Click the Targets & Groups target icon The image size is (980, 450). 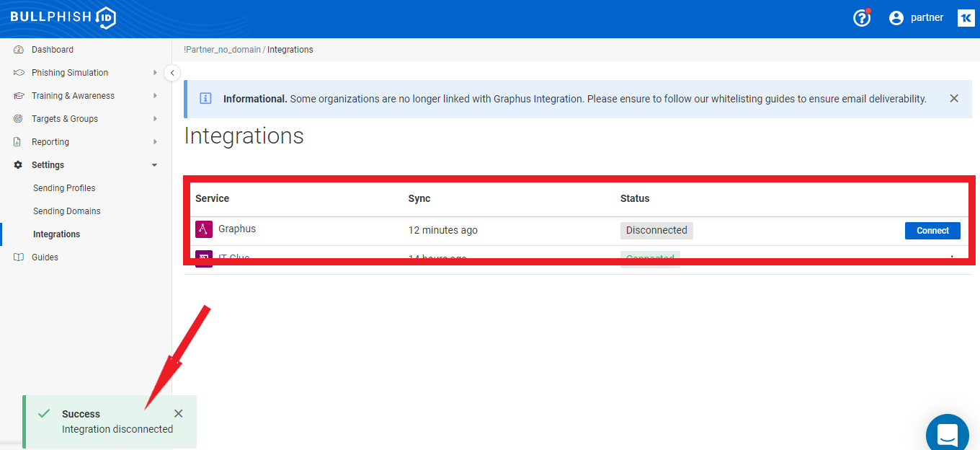click(19, 119)
